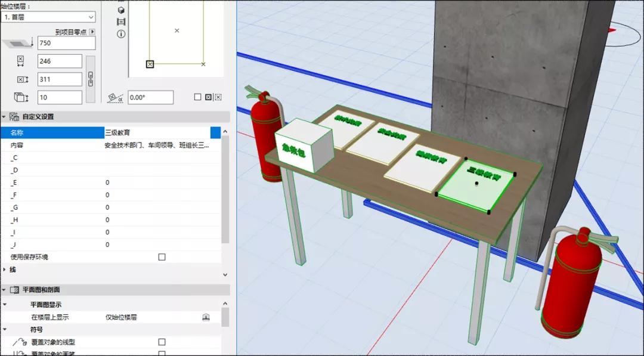Screen dimensions: 644x356
Task: Click the dimension-lines preview icon
Action: 121,22
